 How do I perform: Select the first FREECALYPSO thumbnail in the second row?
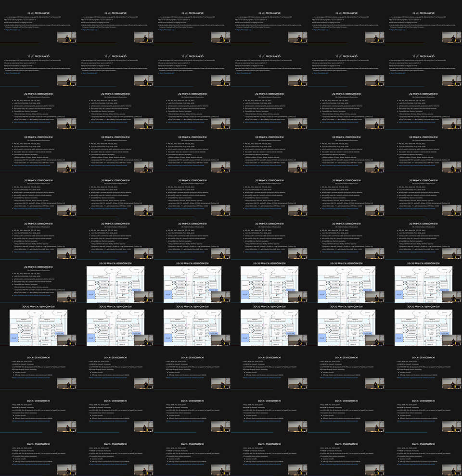38,65
